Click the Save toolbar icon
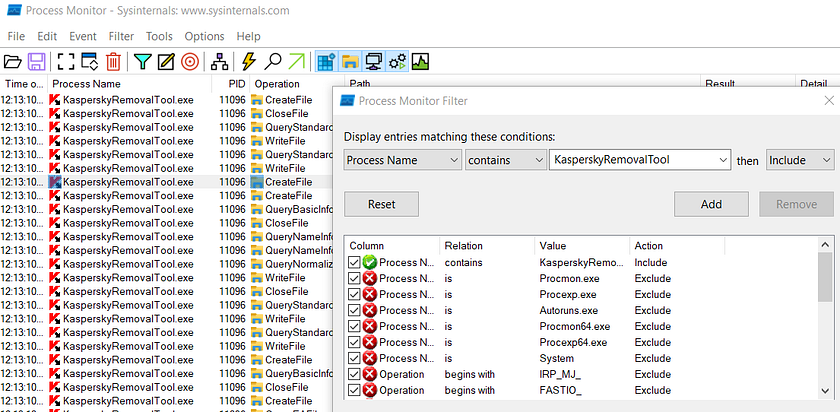Screen dimensions: 840x412 (x=36, y=62)
